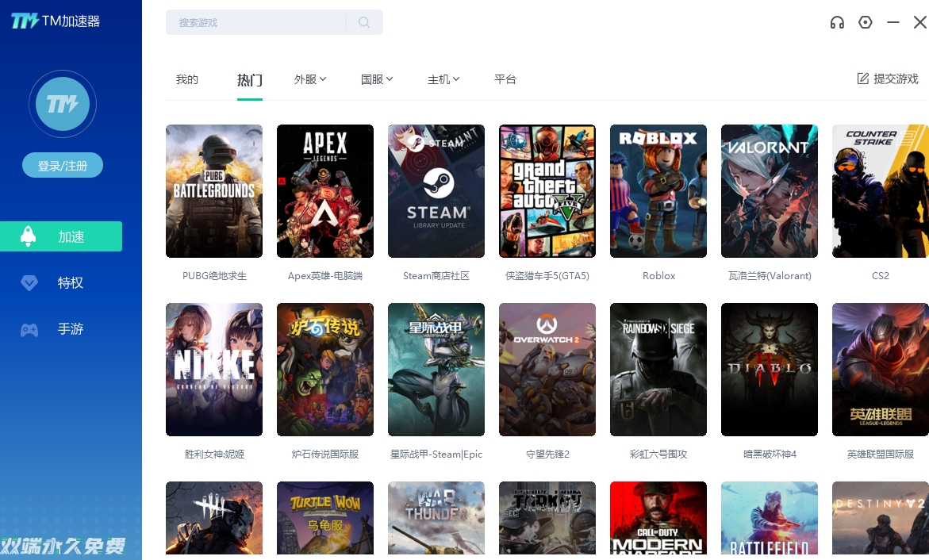Open the Counter Strike cover
Screen dimensions: 929x560
point(881,191)
